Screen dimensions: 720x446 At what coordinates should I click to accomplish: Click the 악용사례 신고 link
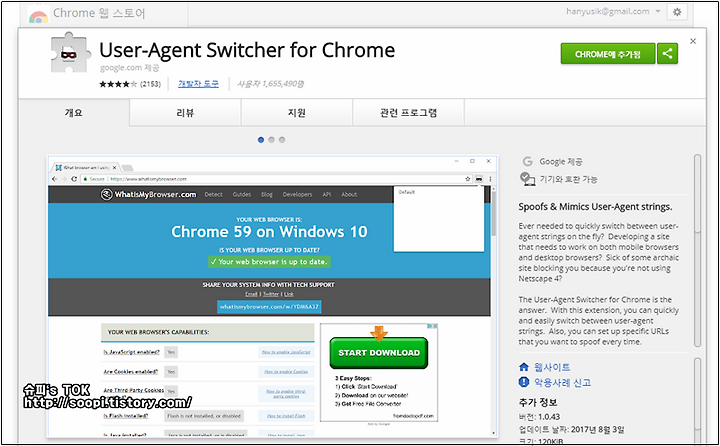point(562,382)
